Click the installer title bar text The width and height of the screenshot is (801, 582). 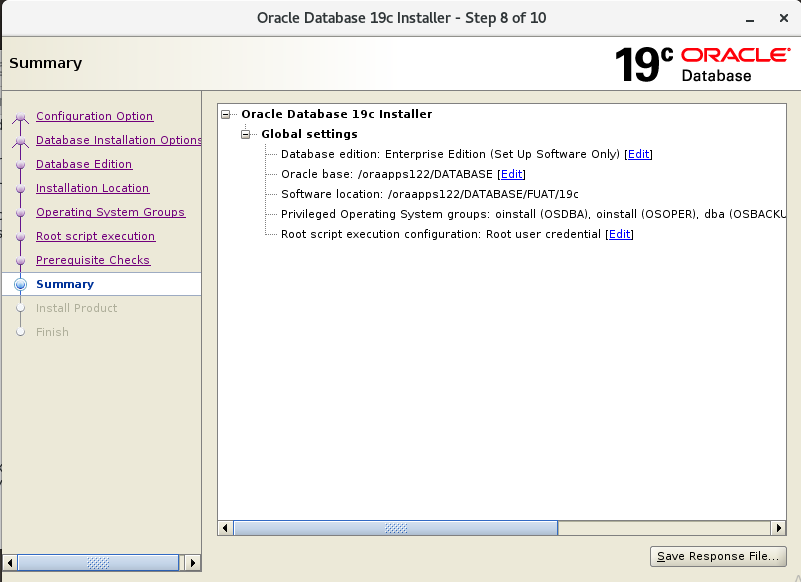(x=402, y=18)
